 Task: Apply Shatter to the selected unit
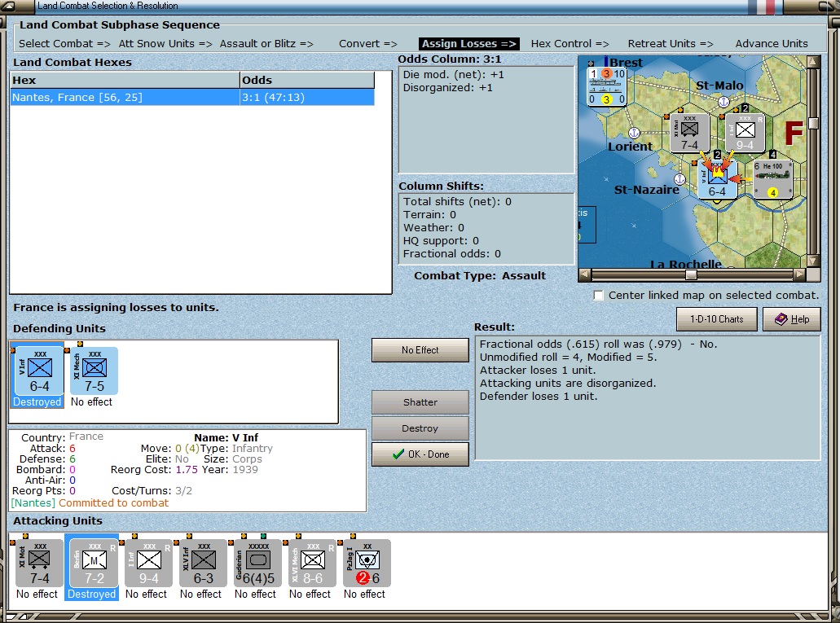tap(420, 402)
